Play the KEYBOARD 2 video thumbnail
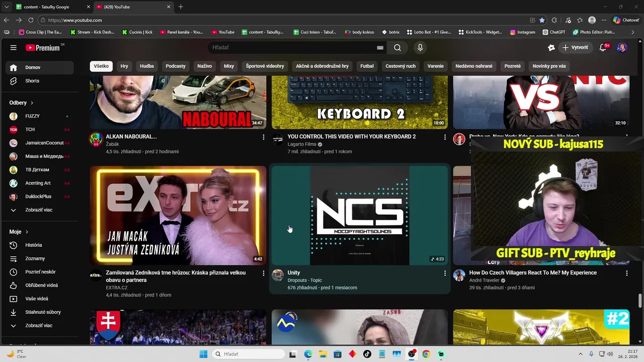Viewport: 644px width, 362px height. pos(360,103)
